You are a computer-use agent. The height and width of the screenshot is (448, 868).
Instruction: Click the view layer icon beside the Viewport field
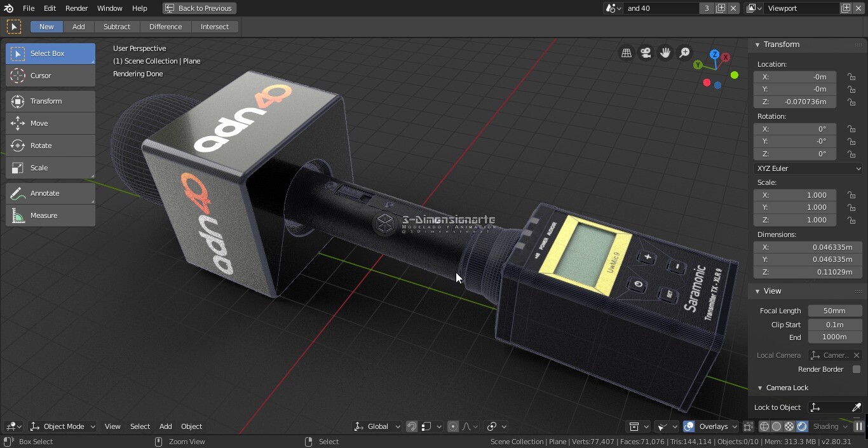click(754, 8)
